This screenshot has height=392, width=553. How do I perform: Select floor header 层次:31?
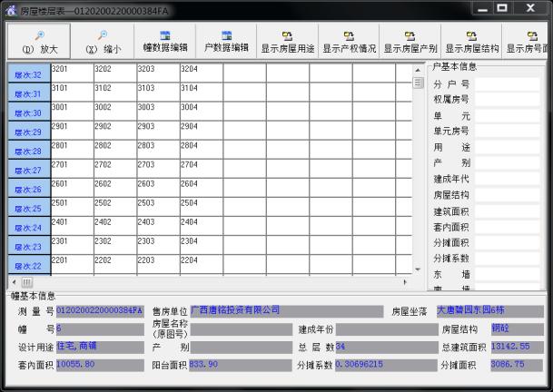29,93
